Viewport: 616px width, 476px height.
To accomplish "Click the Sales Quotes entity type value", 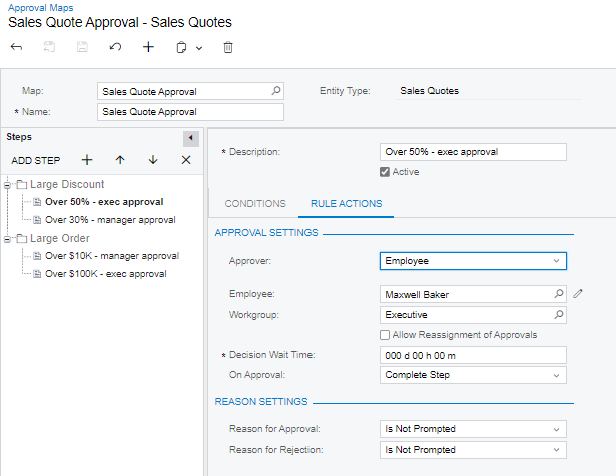I will [429, 91].
